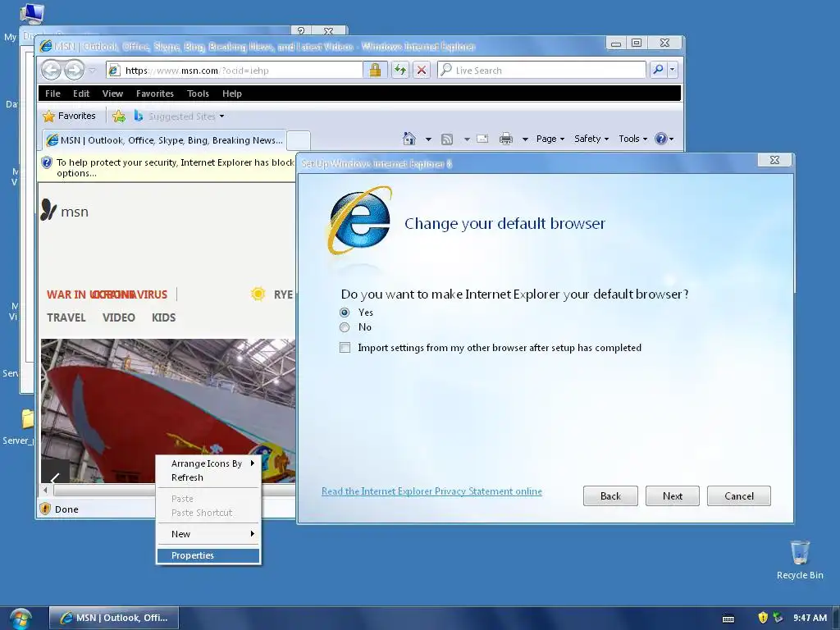The image size is (840, 630).
Task: Open the Feeds dropdown arrow
Action: coord(467,139)
